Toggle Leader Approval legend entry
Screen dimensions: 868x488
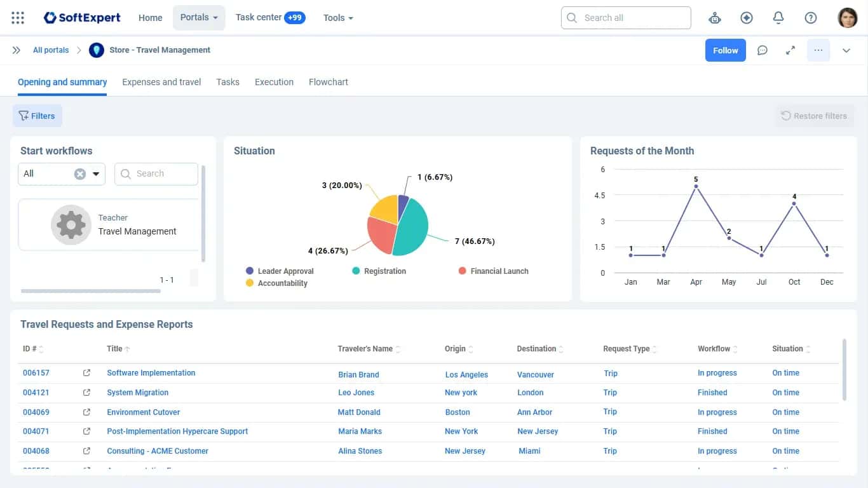click(x=280, y=271)
